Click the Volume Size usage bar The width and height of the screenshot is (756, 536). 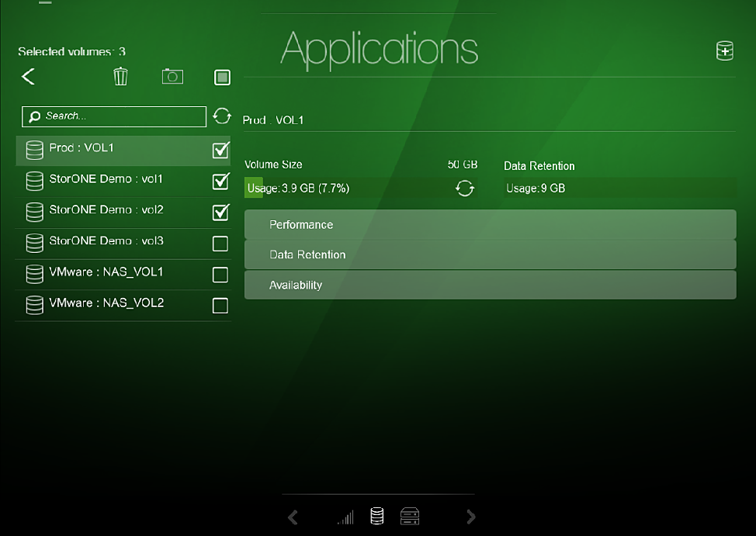pyautogui.click(x=342, y=188)
